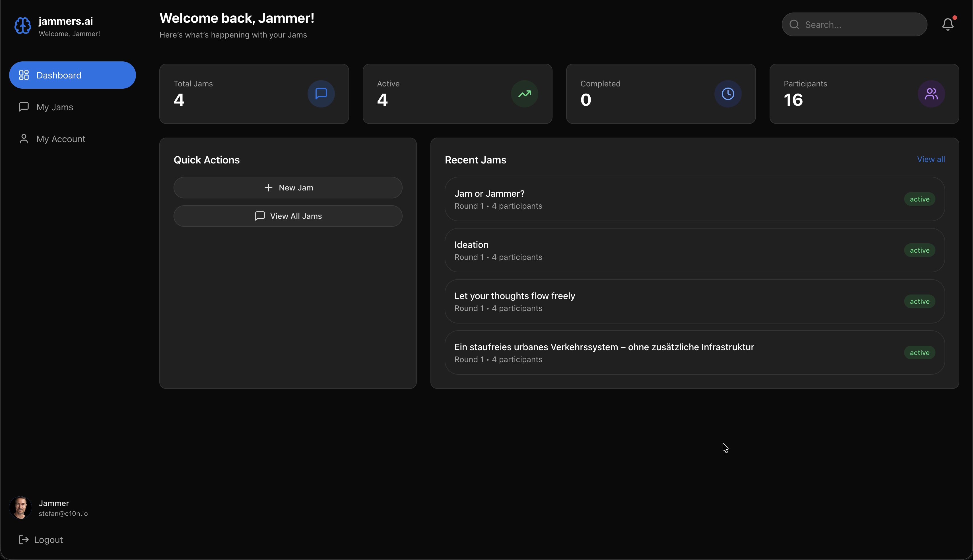Click the My Jams speech bubble icon

click(x=24, y=107)
